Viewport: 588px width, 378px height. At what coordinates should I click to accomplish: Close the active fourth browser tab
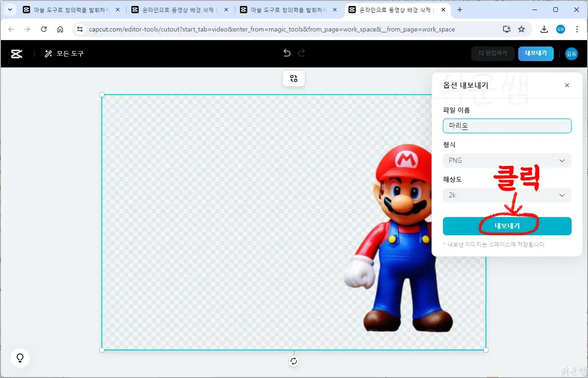[443, 10]
